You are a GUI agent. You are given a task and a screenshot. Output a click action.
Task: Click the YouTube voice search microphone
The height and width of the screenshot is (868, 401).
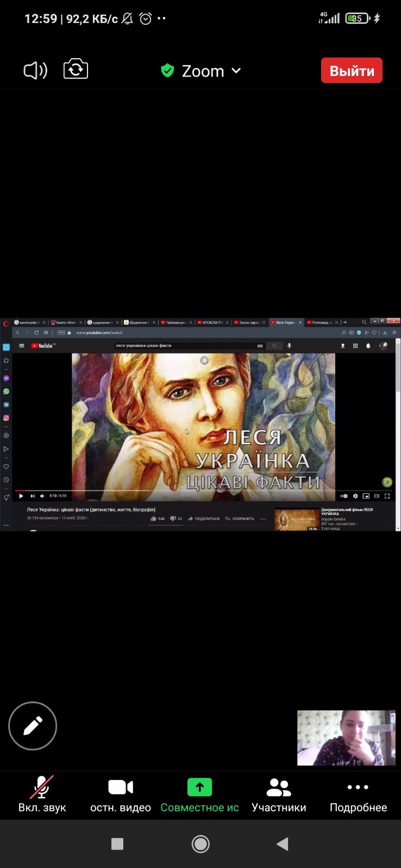pyautogui.click(x=289, y=345)
